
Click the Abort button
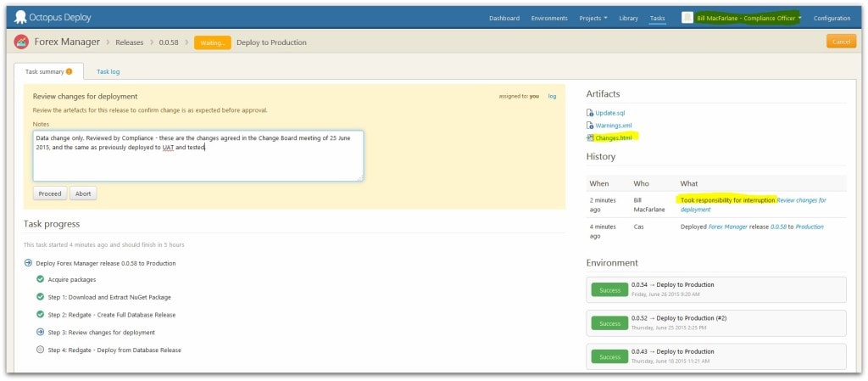pyautogui.click(x=83, y=193)
